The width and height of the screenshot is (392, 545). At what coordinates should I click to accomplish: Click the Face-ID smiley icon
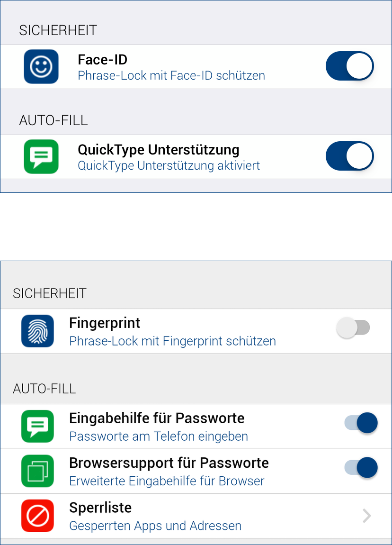click(x=41, y=67)
